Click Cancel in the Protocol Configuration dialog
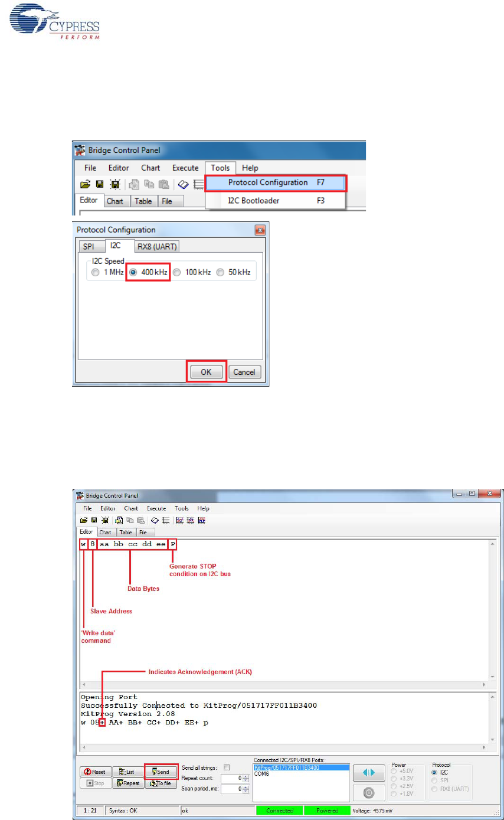Viewport: 504px width, 820px height. pos(244,372)
